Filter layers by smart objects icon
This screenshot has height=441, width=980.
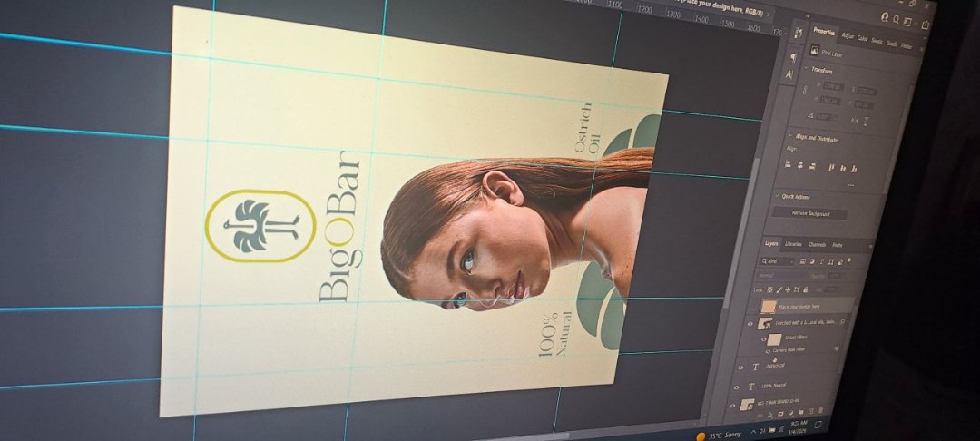coord(840,262)
